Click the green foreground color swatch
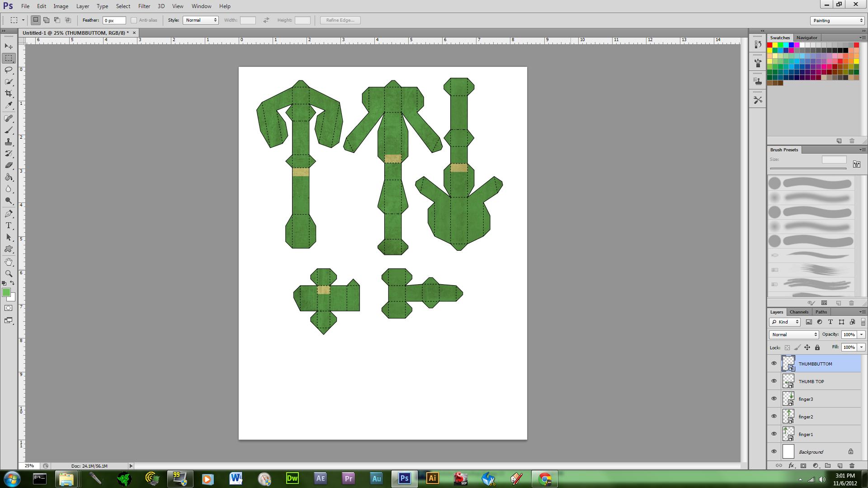Screen dimensions: 868x488 6,292
